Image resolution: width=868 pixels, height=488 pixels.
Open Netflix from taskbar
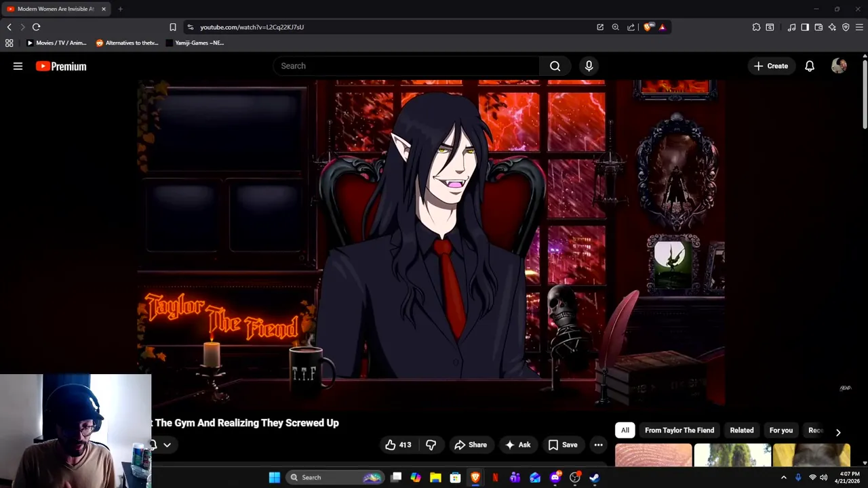coord(495,477)
